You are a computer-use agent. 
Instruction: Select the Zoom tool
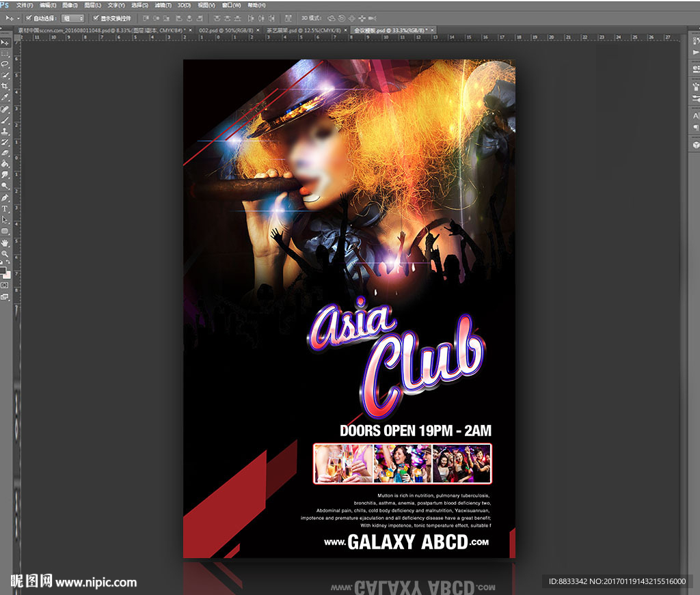(5, 254)
